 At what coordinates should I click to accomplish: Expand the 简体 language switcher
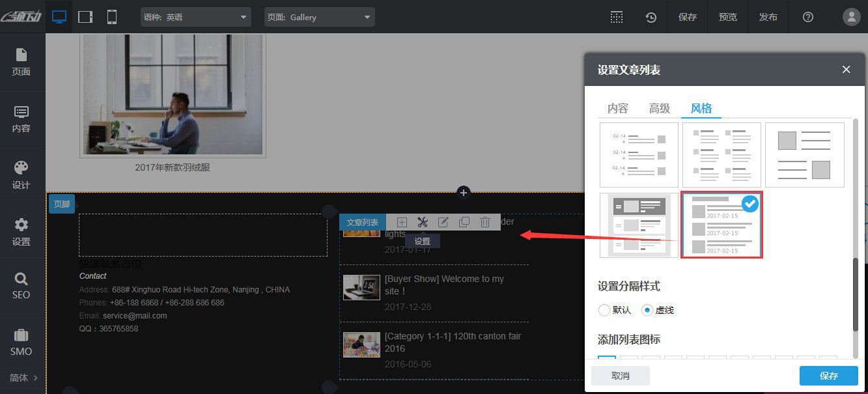23,378
